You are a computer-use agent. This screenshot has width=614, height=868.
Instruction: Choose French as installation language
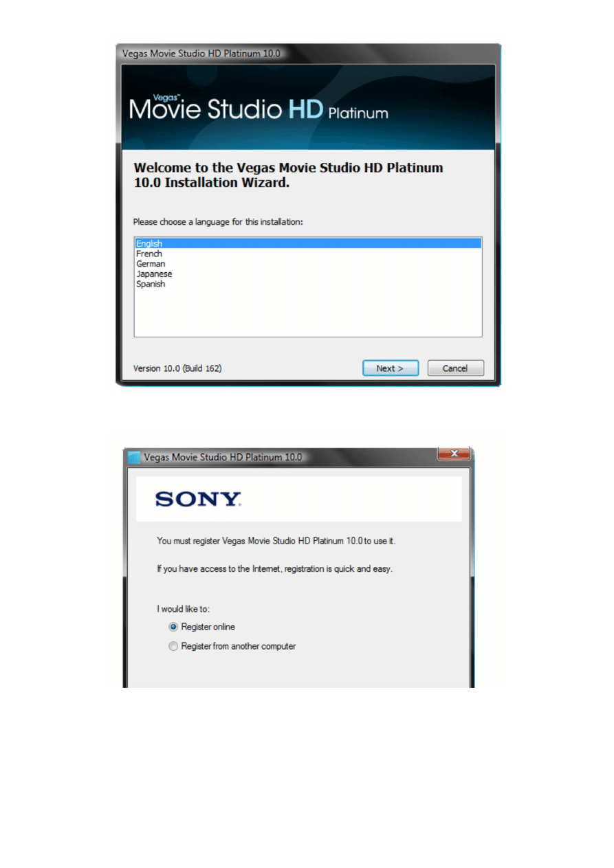(149, 254)
